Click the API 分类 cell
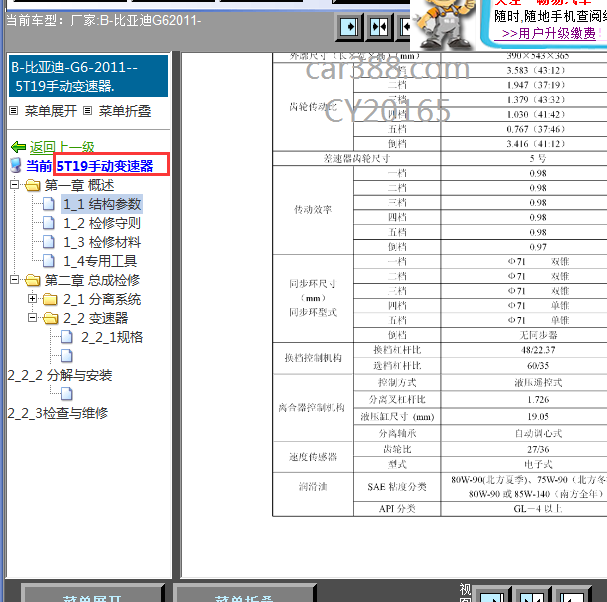This screenshot has width=607, height=602. pyautogui.click(x=397, y=509)
